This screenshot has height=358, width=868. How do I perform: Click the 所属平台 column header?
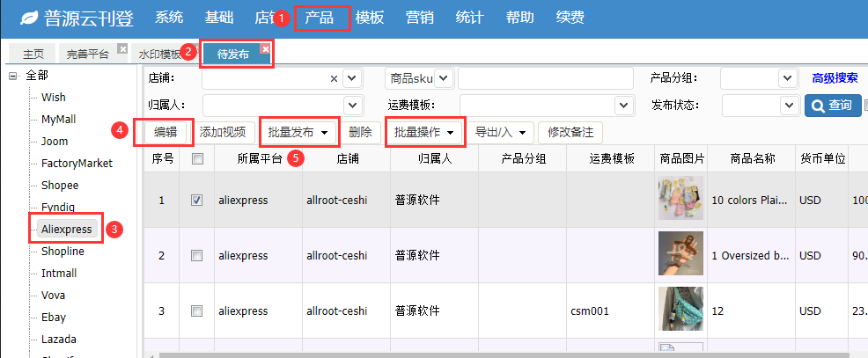260,159
